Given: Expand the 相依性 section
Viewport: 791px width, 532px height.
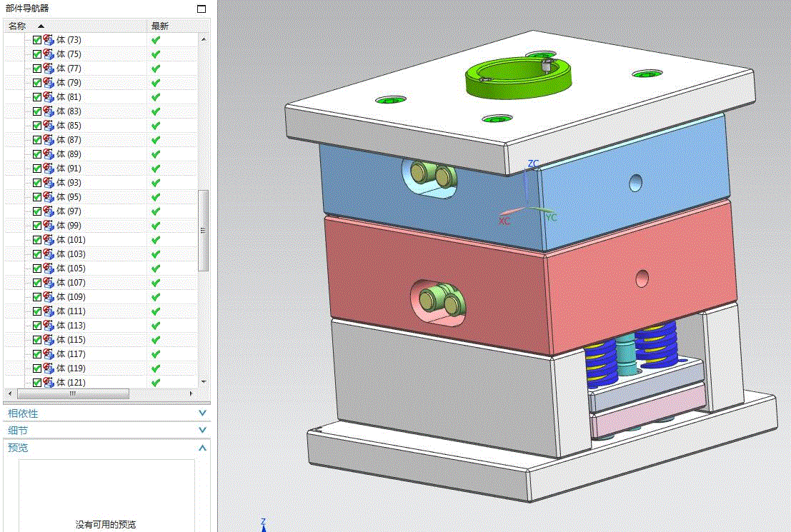Looking at the screenshot, I should click(x=106, y=413).
